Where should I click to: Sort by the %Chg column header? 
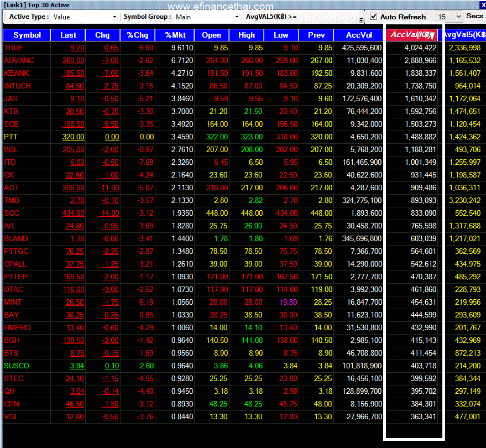[x=137, y=35]
